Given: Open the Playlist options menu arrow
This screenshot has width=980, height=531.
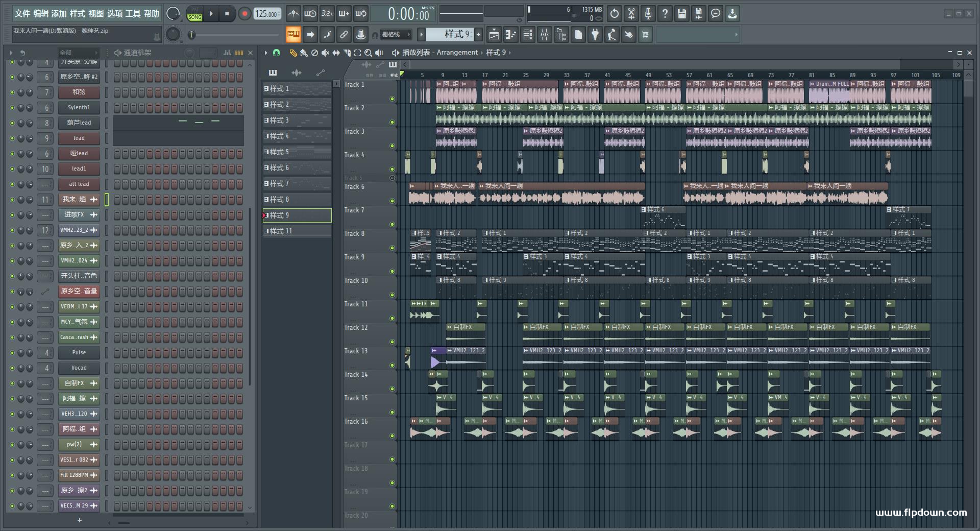Looking at the screenshot, I should click(x=266, y=53).
